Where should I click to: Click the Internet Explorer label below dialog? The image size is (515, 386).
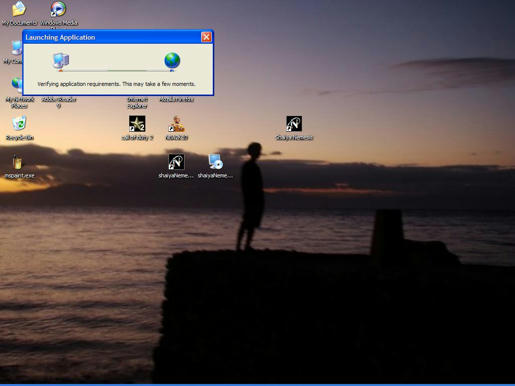pos(137,103)
